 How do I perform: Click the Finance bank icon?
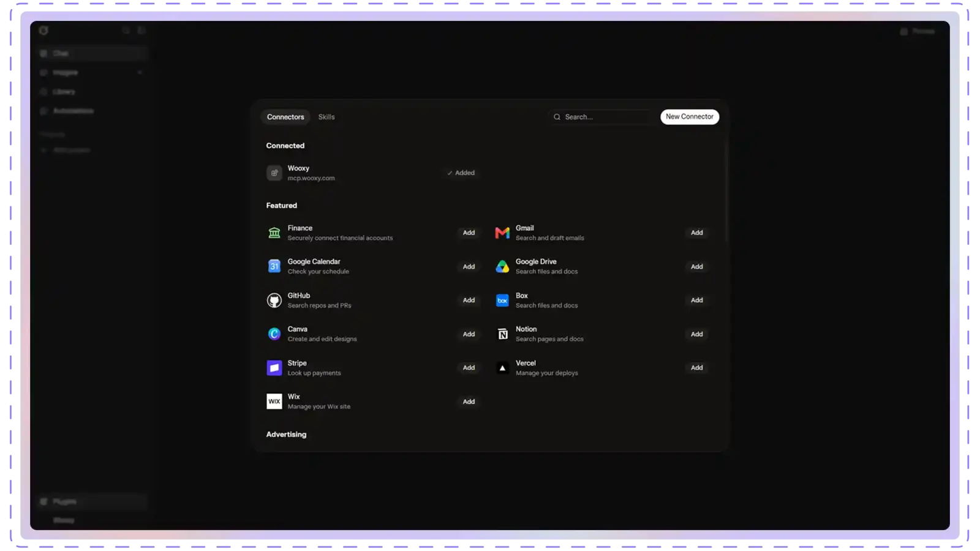[274, 233]
